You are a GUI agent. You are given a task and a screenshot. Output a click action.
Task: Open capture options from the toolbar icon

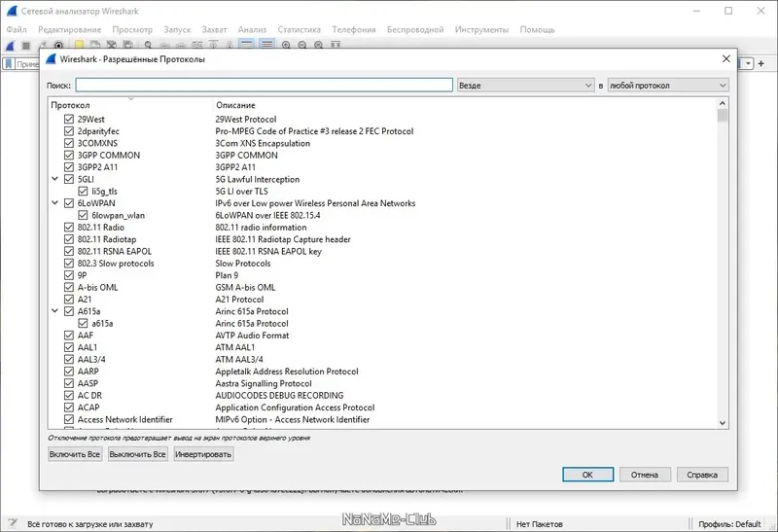click(58, 46)
